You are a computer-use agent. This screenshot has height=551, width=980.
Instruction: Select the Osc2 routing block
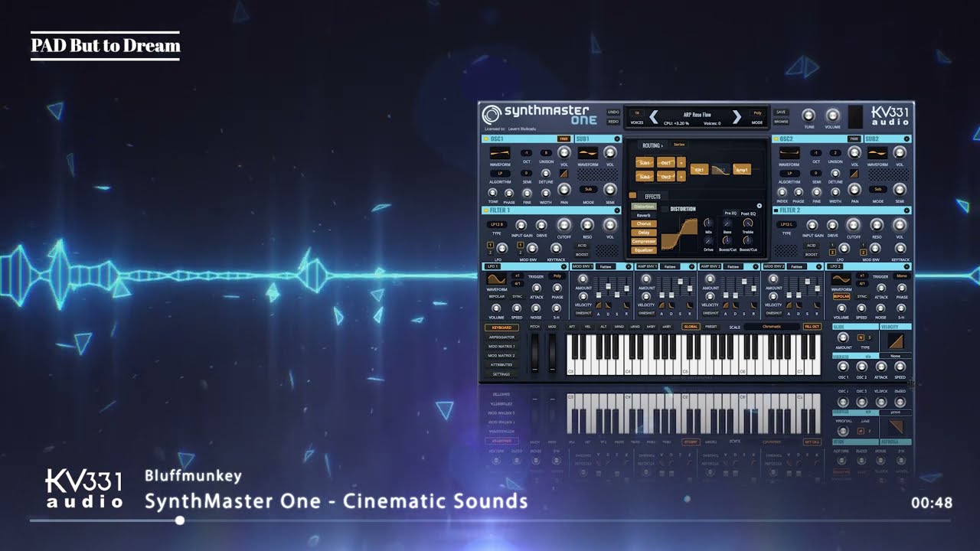point(665,177)
